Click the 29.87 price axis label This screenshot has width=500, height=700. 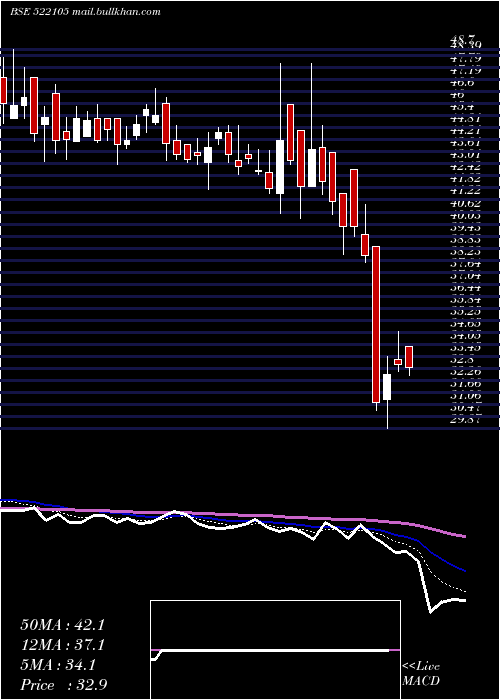465,420
